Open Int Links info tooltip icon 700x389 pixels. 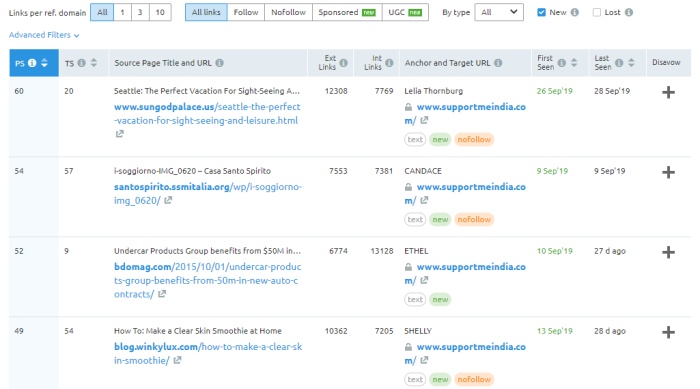pos(389,63)
